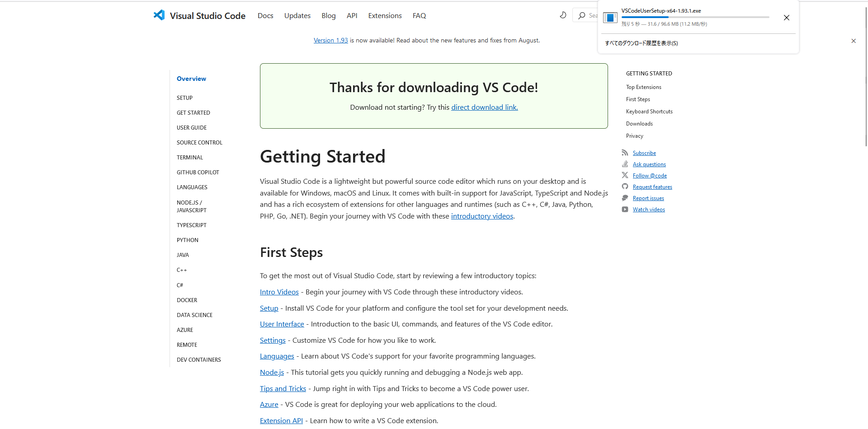The height and width of the screenshot is (429, 868).
Task: Click the Visual Studio Code logo icon
Action: (159, 15)
